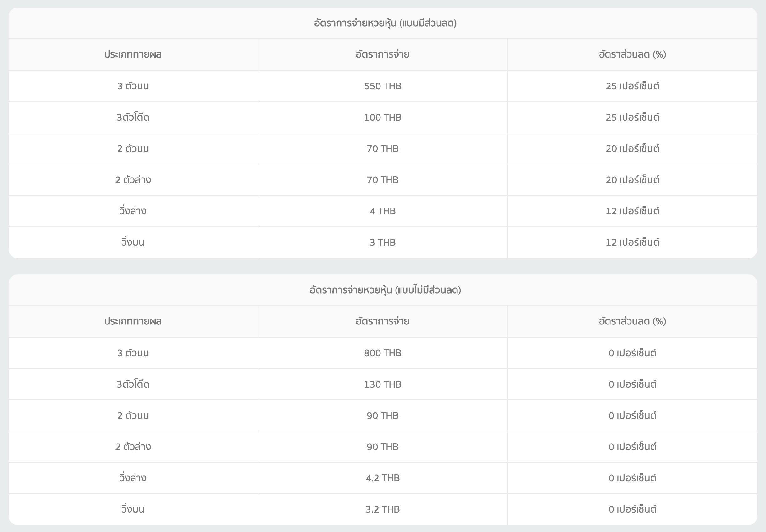The width and height of the screenshot is (766, 532).
Task: Click the 4.2 THB payout cell
Action: pos(382,478)
